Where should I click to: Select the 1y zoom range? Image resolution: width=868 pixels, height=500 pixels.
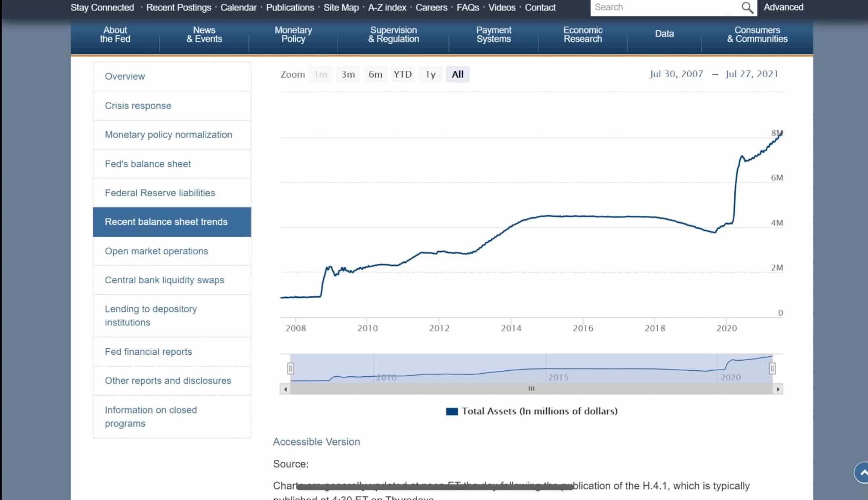[430, 74]
